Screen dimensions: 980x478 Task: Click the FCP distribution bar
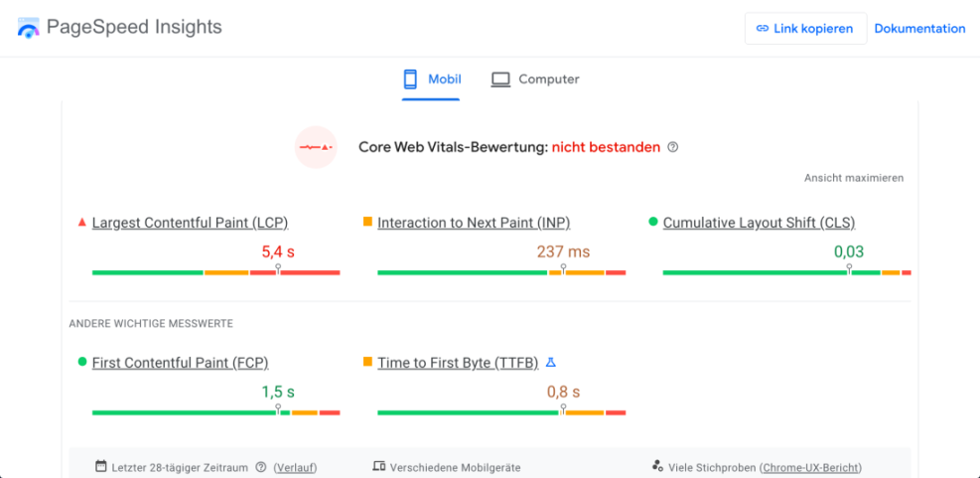(x=216, y=413)
